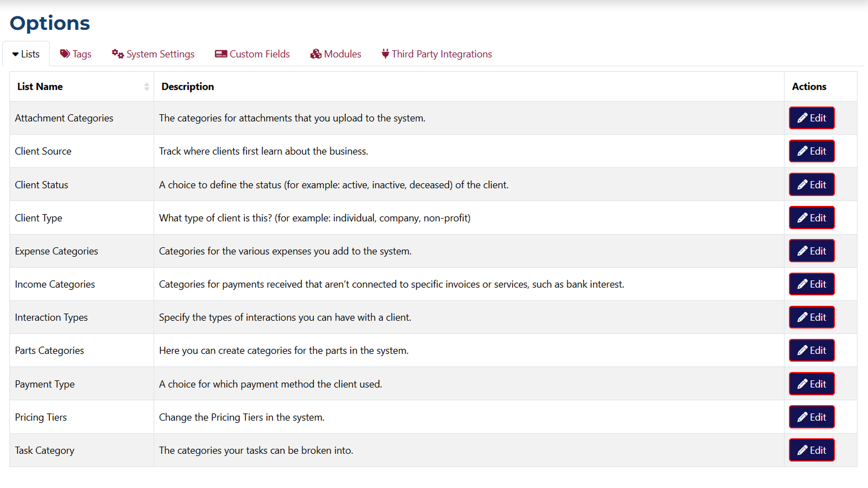Click the pencil icon in Task Category row
The image size is (868, 488).
point(802,450)
